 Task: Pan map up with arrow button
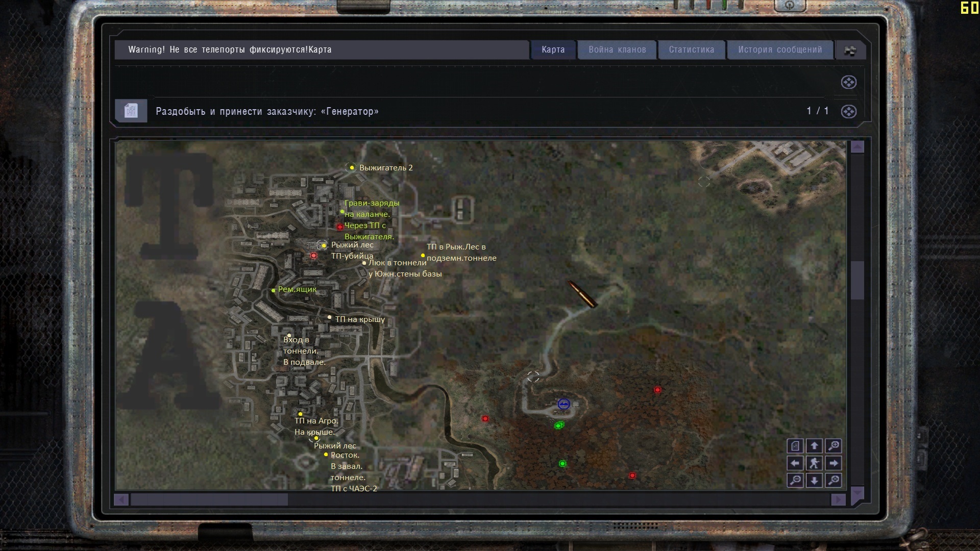814,446
